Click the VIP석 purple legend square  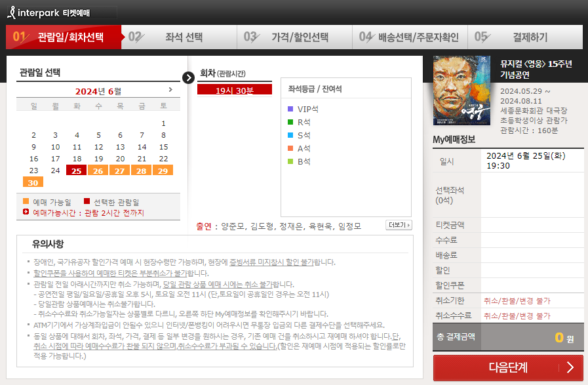click(x=289, y=108)
